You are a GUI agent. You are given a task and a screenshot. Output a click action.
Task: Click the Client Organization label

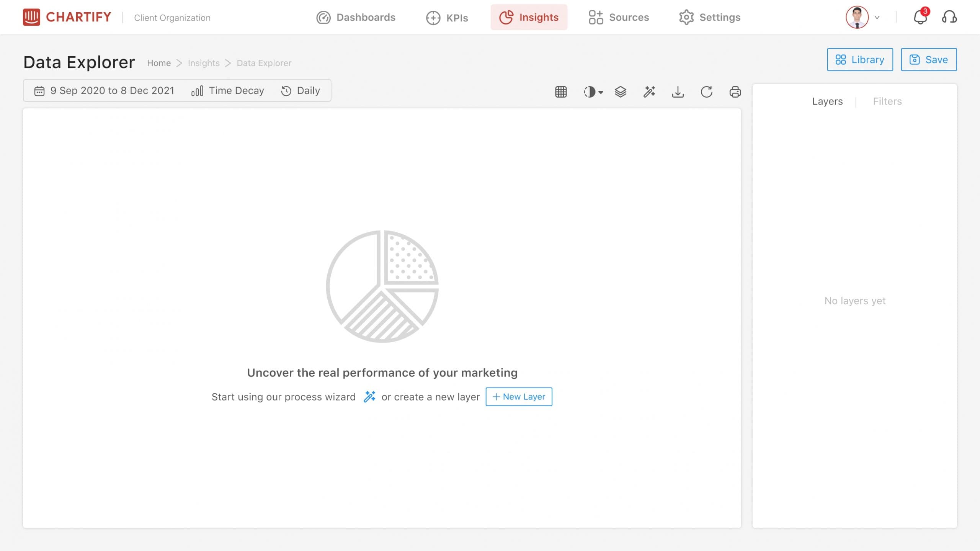coord(172,18)
